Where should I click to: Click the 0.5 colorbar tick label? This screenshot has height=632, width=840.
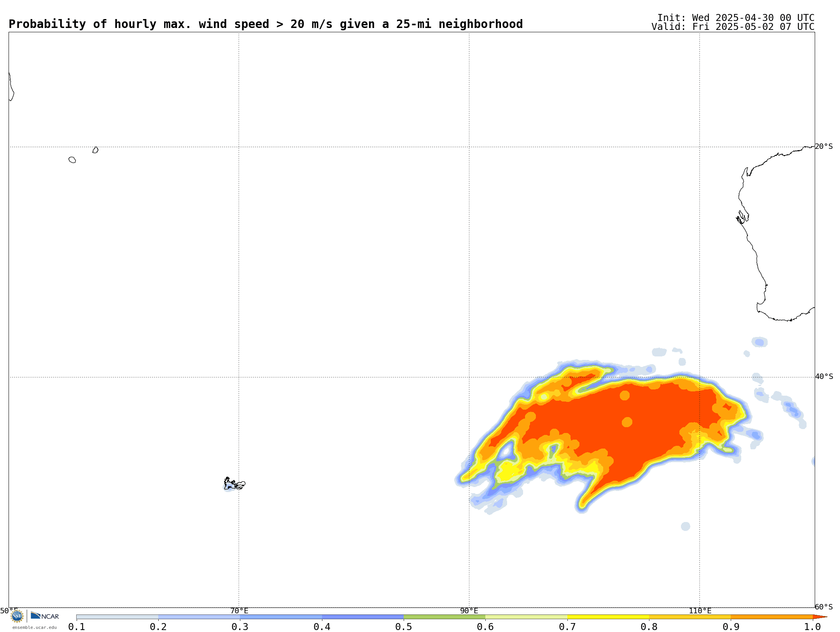(404, 627)
